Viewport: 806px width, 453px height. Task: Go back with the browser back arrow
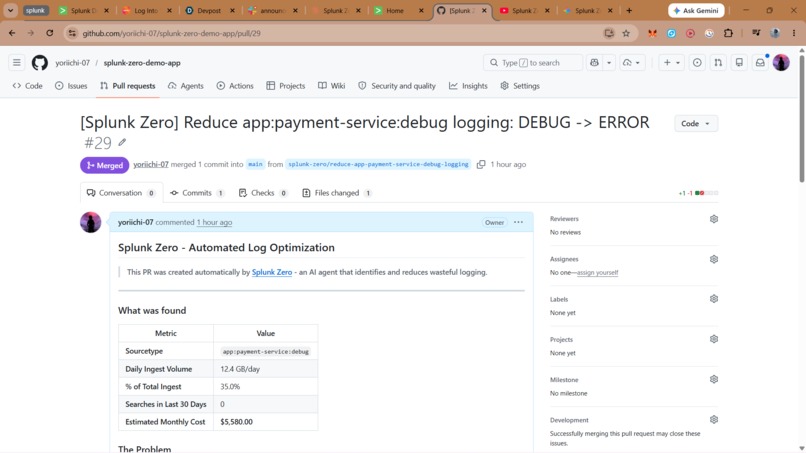[12, 33]
